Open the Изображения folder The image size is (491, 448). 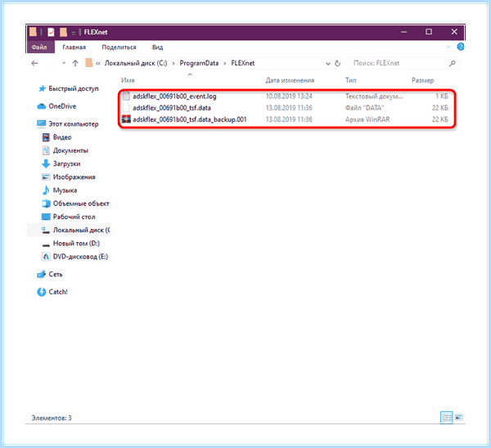[74, 177]
